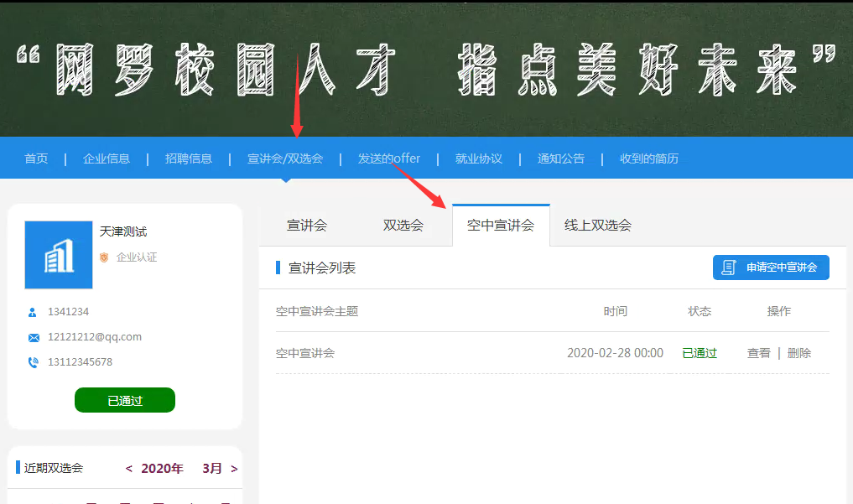Click the contact person icon

[33, 312]
